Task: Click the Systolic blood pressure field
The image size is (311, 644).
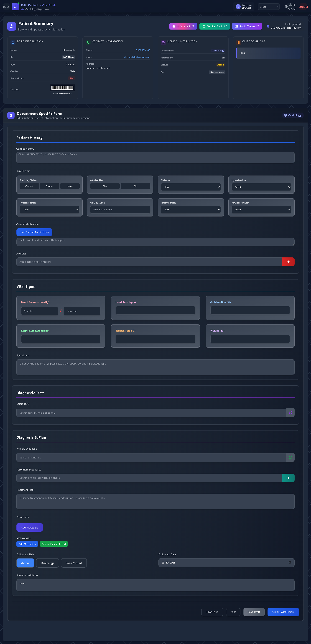Action: tap(40, 311)
